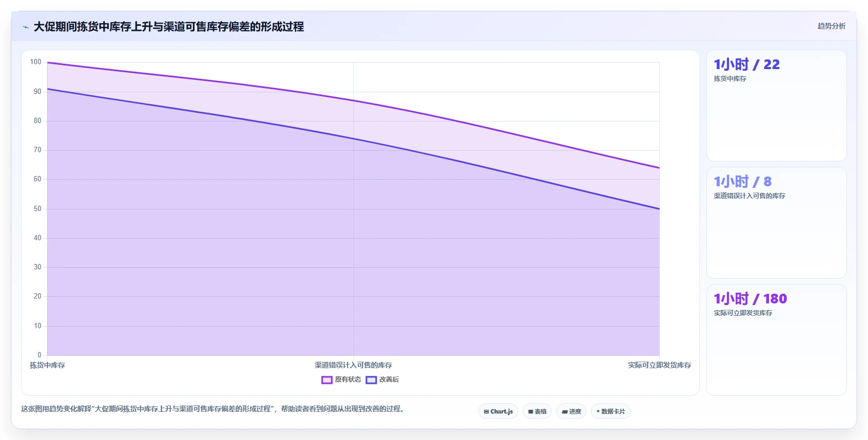
Task: Click the 改善后 legend label
Action: click(x=389, y=380)
